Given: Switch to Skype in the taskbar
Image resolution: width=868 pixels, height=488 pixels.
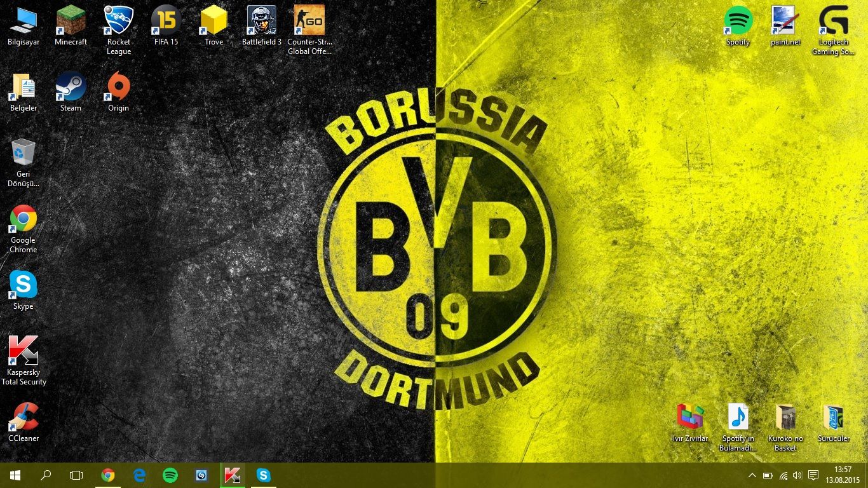Looking at the screenshot, I should (264, 475).
